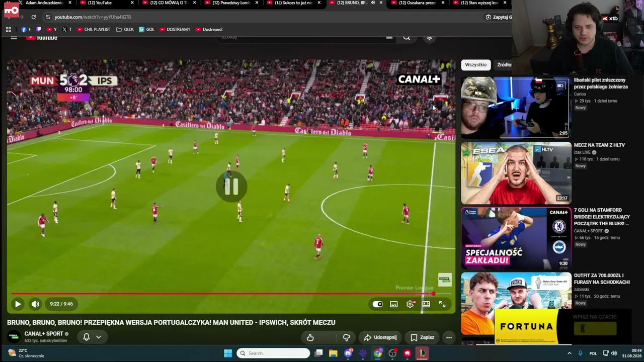This screenshot has height=362, width=644.
Task: Open the Specjalność Zakładu video thumbnail
Action: point(516,238)
